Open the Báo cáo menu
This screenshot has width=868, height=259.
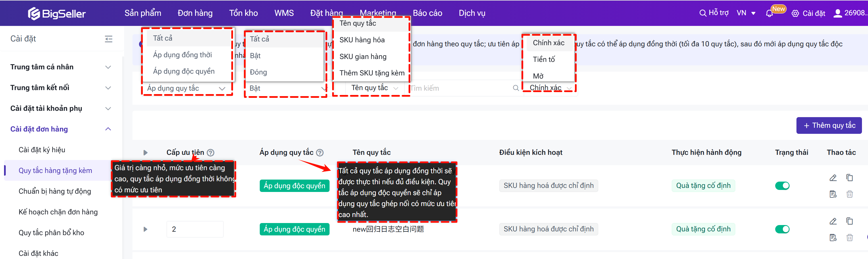coord(427,13)
